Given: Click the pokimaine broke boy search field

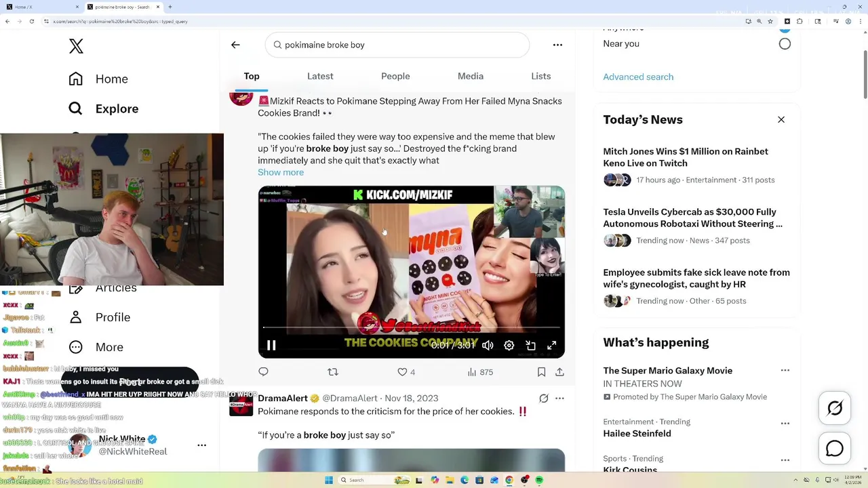Looking at the screenshot, I should point(397,45).
